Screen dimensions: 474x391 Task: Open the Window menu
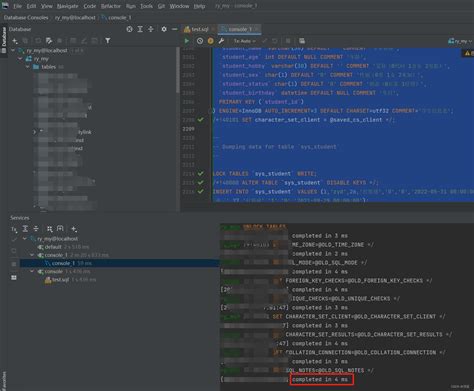(179, 6)
